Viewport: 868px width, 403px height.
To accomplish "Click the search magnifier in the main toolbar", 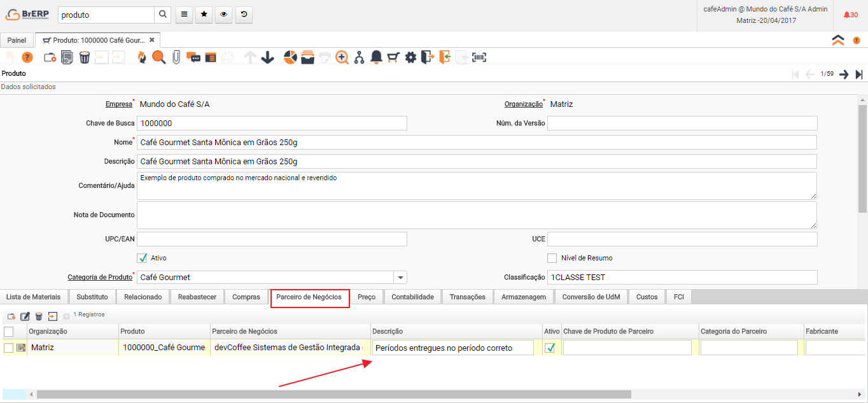I will pyautogui.click(x=158, y=57).
